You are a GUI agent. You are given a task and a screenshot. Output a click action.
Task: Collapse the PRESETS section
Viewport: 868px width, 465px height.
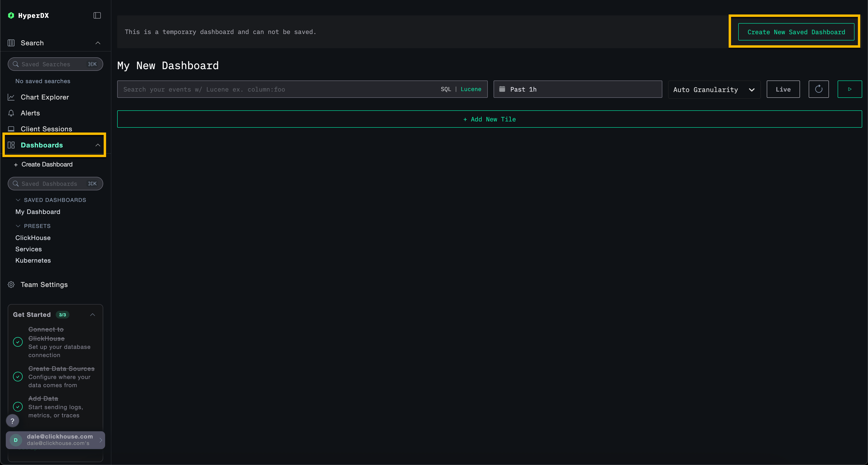(x=19, y=226)
